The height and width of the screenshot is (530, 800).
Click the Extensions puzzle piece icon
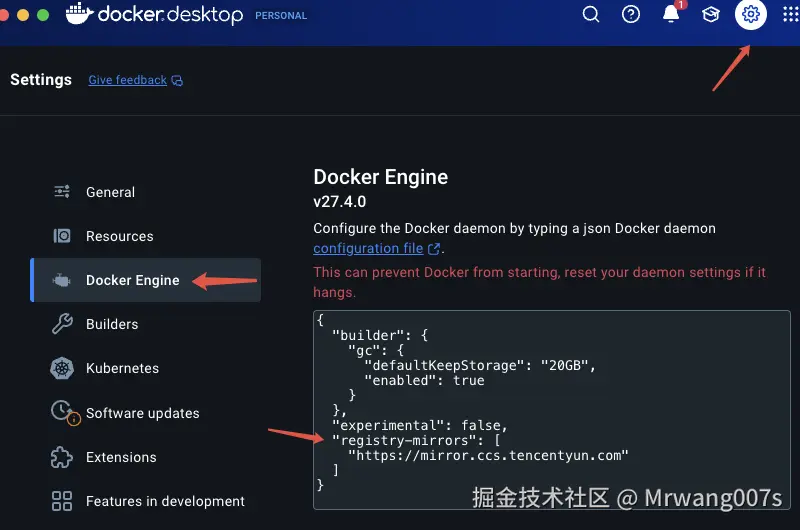62,457
